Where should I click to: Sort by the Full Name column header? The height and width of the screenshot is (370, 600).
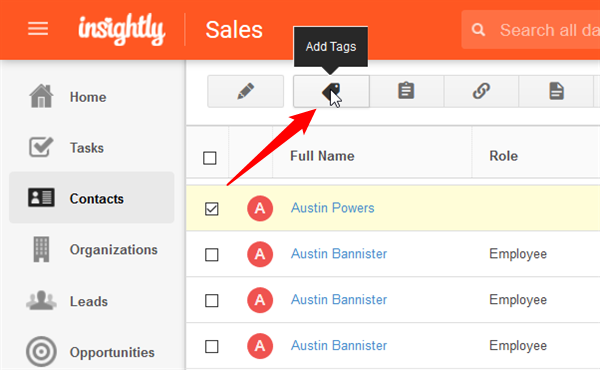[x=322, y=156]
